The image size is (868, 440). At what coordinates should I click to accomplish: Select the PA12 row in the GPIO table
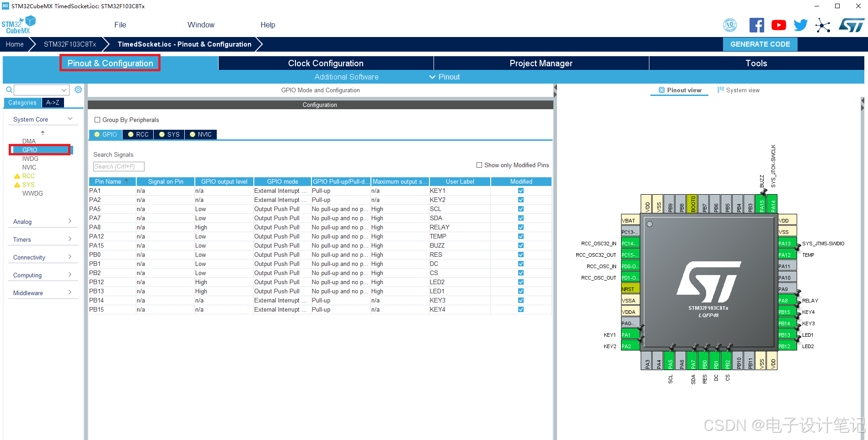pyautogui.click(x=320, y=236)
